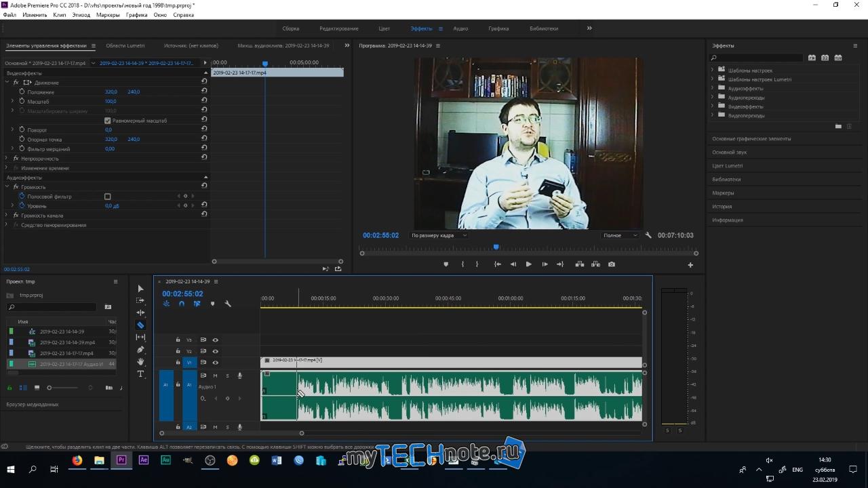Viewport: 868px width, 488px height.
Task: Adjust project thumbnail zoom slider
Action: point(49,388)
